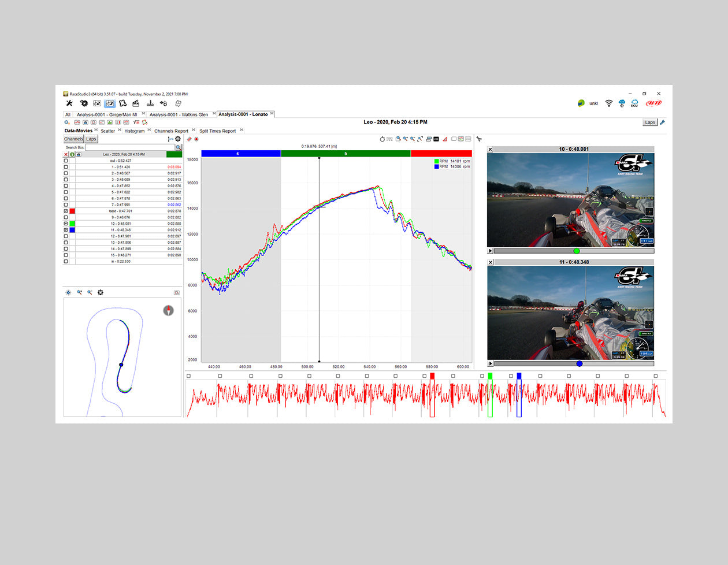
Task: Click the ECU cloud icon
Action: pyautogui.click(x=634, y=103)
